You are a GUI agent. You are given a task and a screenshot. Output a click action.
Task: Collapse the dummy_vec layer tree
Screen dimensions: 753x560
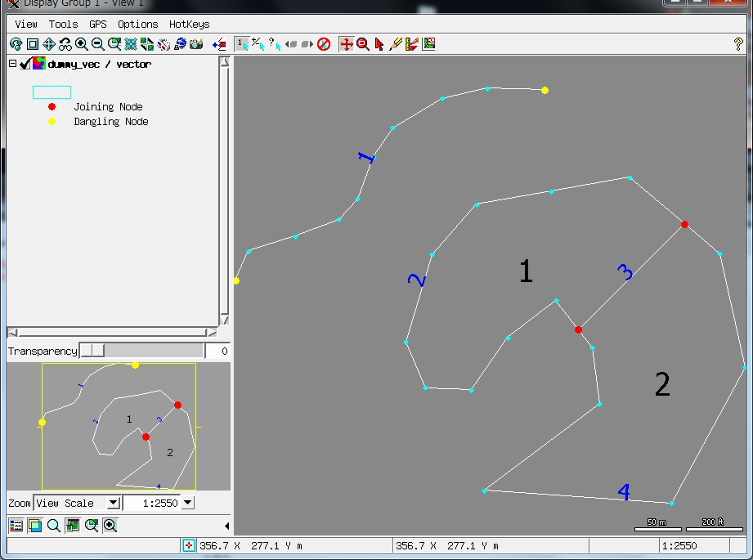point(12,64)
